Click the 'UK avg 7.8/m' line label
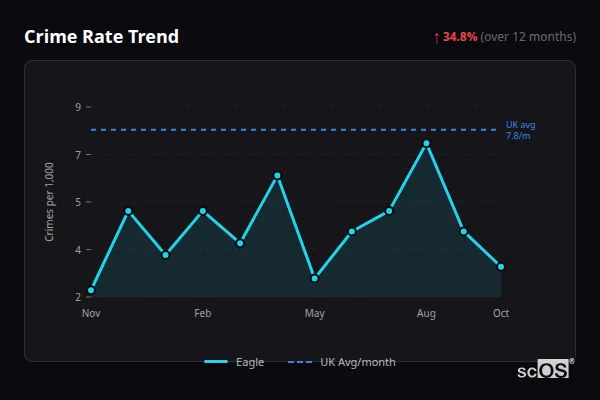 pyautogui.click(x=520, y=130)
